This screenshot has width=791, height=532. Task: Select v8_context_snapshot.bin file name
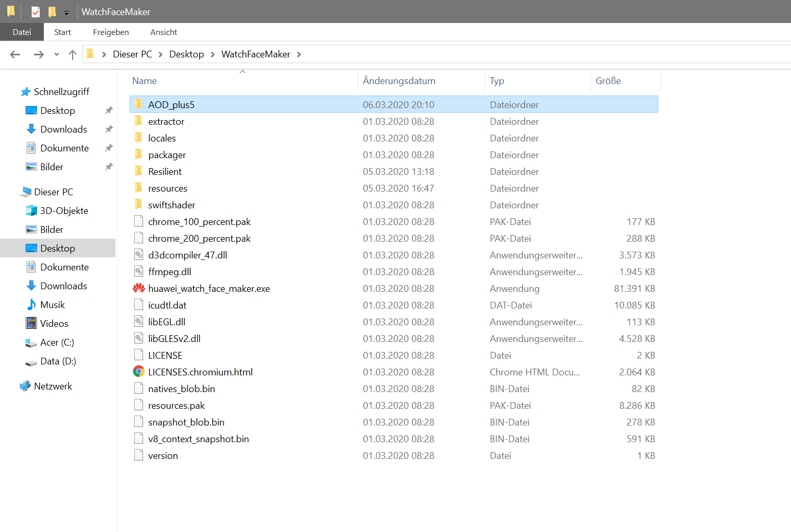click(x=198, y=439)
